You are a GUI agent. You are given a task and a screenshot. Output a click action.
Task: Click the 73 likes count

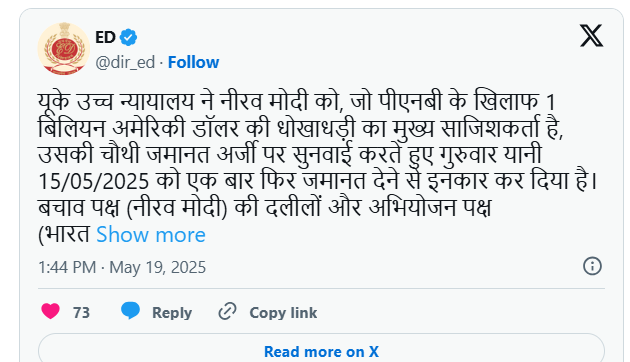pos(81,313)
